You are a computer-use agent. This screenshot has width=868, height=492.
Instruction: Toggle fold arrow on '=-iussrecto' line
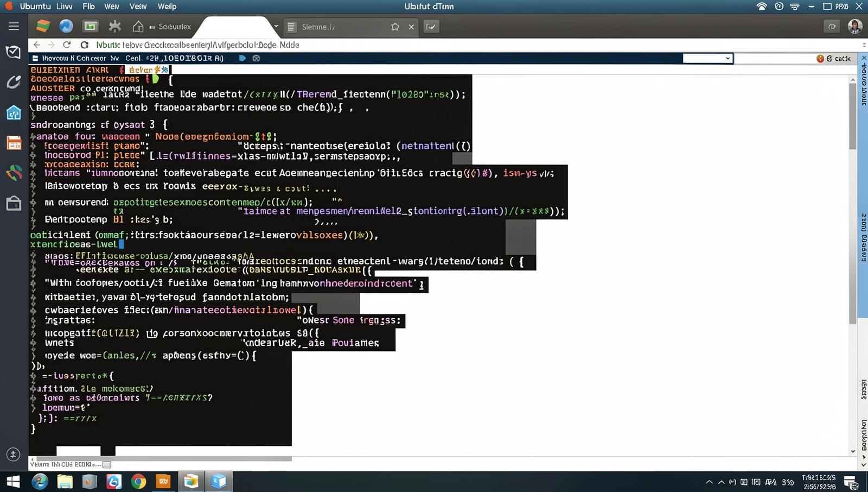pyautogui.click(x=33, y=376)
